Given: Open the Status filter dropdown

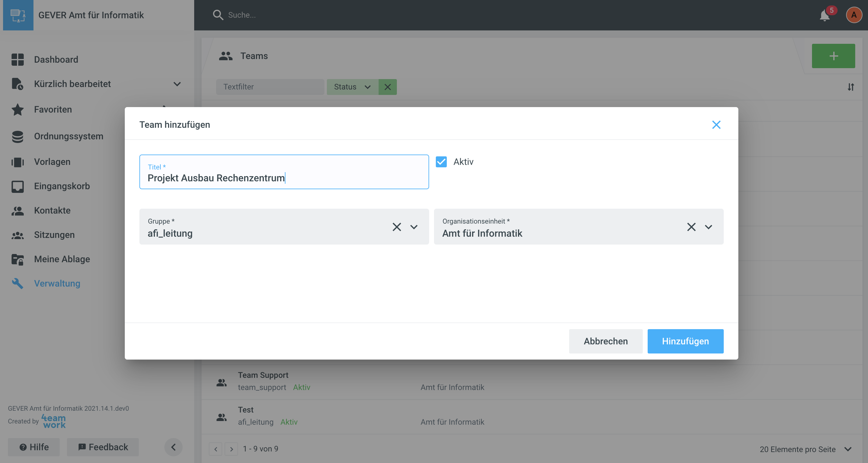Looking at the screenshot, I should (x=352, y=87).
